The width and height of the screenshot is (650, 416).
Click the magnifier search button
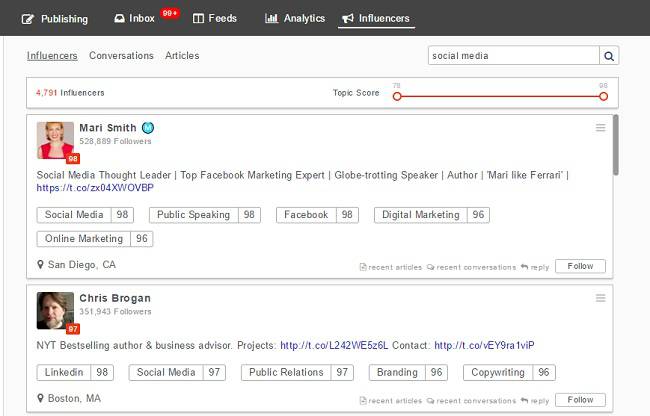pos(609,56)
